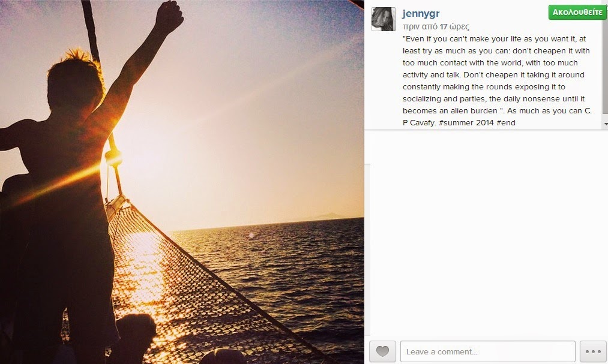This screenshot has width=608, height=364.
Task: Like the post with the heart icon
Action: pyautogui.click(x=382, y=351)
